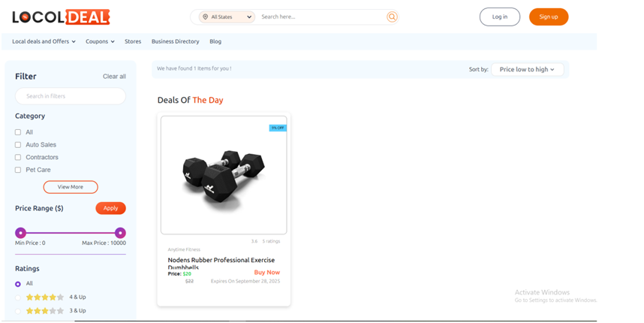Check the Auto Sales category
This screenshot has width=644, height=323.
pos(18,144)
